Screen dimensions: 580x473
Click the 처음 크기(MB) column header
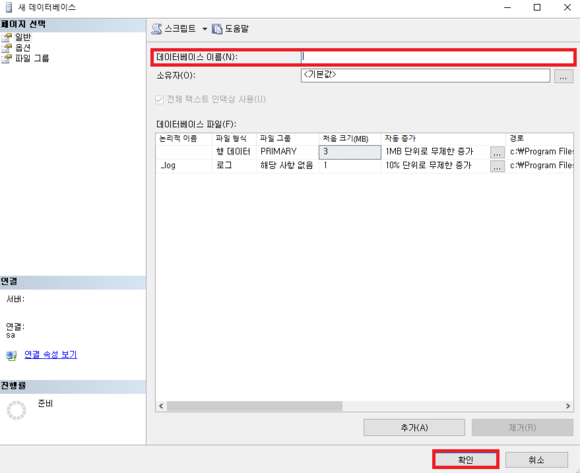pos(350,139)
